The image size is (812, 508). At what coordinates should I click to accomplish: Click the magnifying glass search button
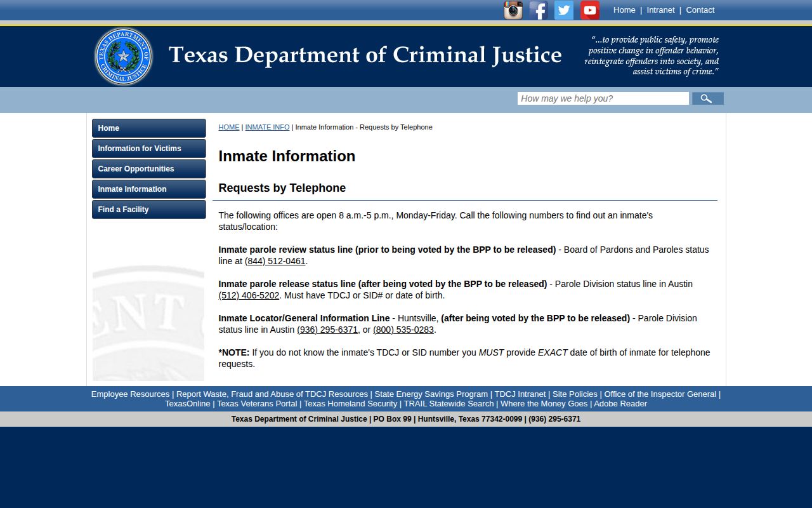click(x=708, y=98)
